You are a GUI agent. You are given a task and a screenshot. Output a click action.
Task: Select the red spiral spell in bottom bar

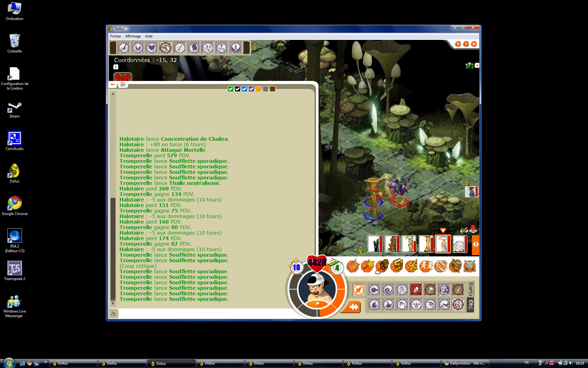458,305
